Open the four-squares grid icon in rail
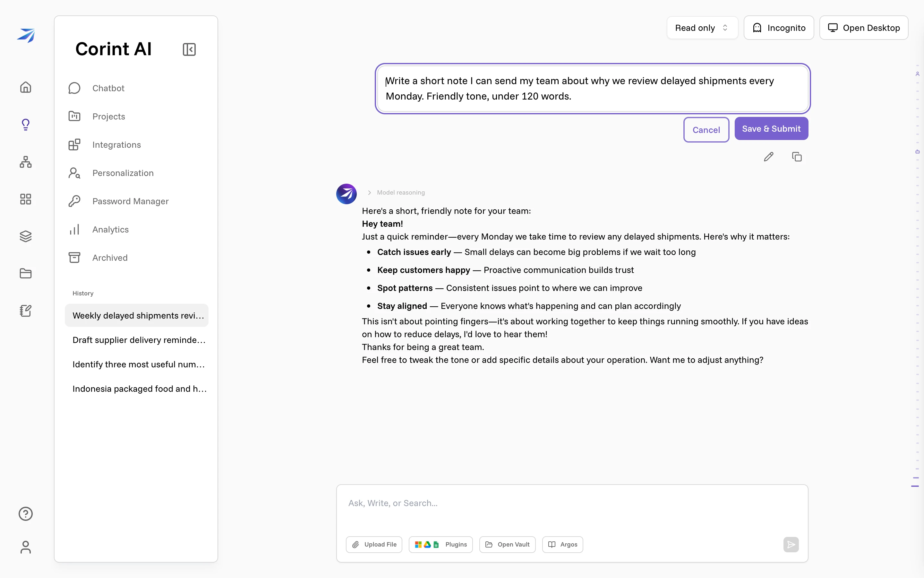Screen dimensions: 924x578 point(26,199)
